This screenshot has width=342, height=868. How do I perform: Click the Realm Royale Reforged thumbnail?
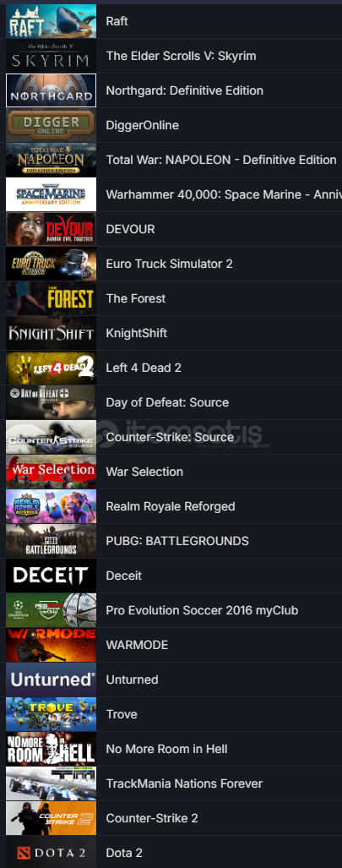(51, 506)
